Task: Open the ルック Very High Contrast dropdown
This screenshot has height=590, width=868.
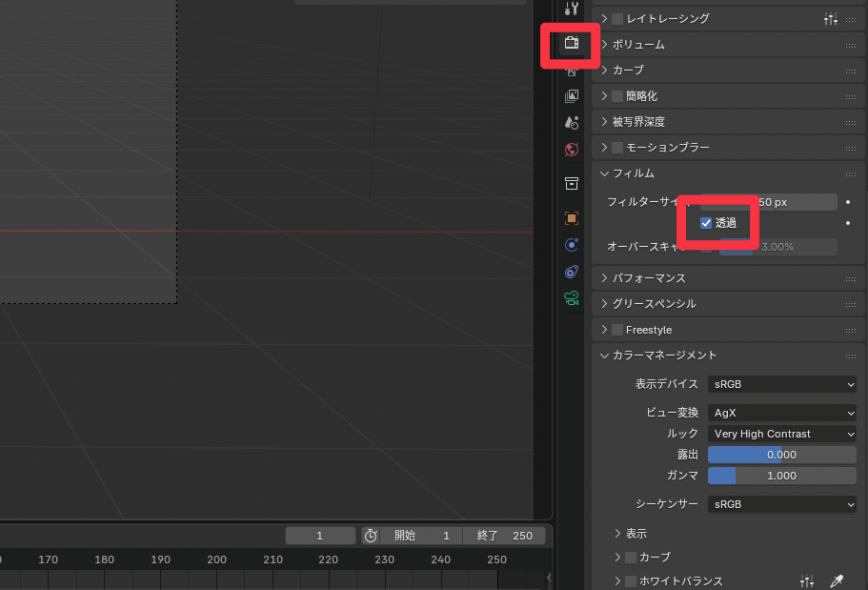Action: [781, 434]
